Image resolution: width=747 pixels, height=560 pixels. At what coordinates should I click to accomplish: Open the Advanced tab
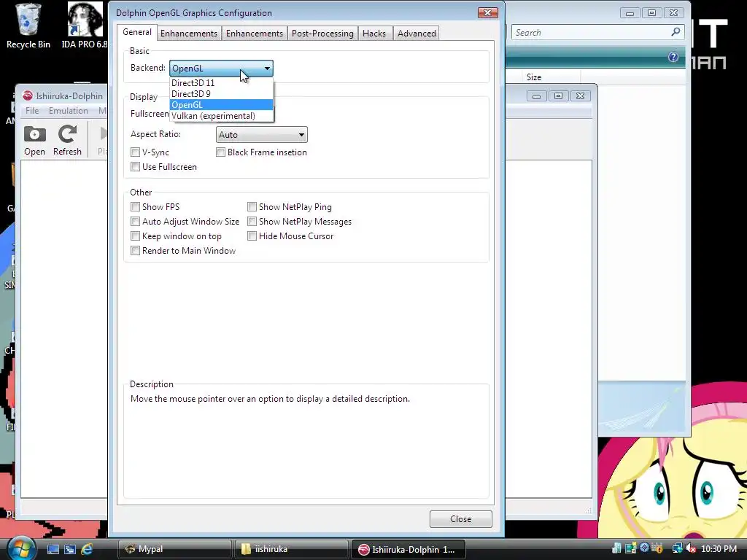coord(417,34)
